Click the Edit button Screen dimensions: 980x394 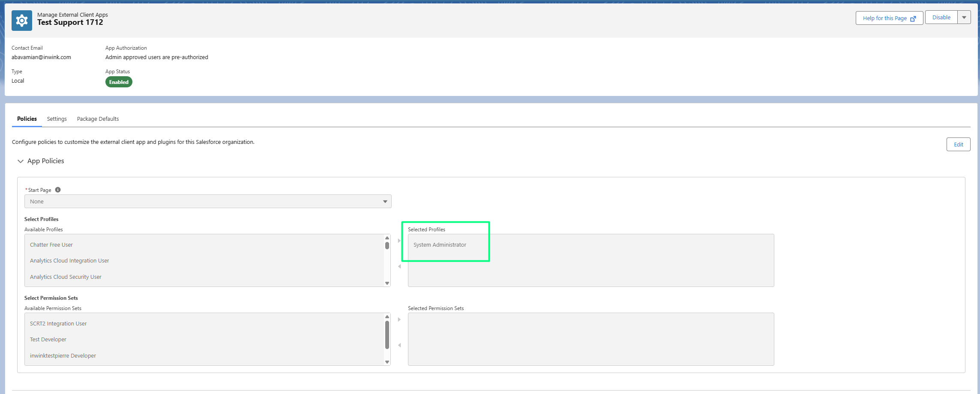(x=958, y=144)
